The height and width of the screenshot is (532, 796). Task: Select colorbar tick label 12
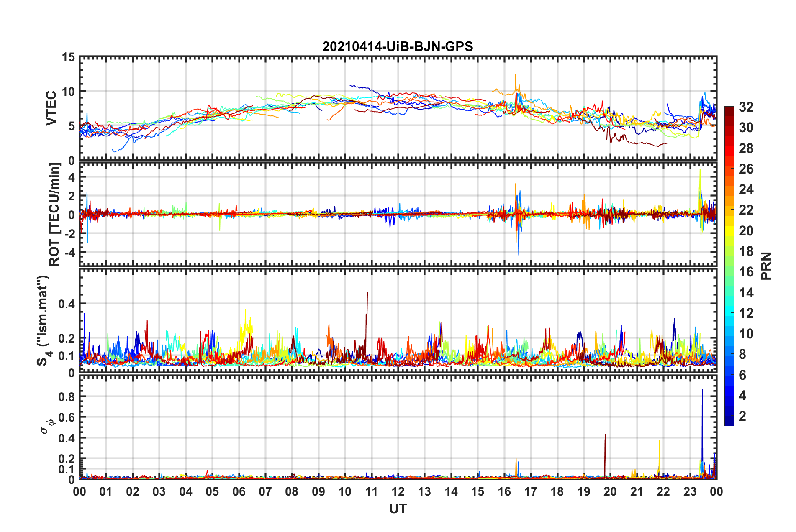click(x=746, y=313)
